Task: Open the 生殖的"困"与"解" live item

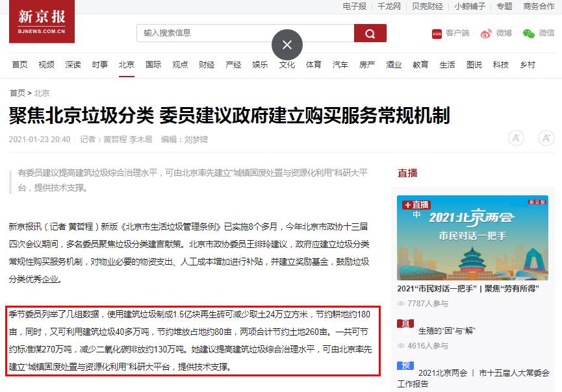Action: click(446, 331)
